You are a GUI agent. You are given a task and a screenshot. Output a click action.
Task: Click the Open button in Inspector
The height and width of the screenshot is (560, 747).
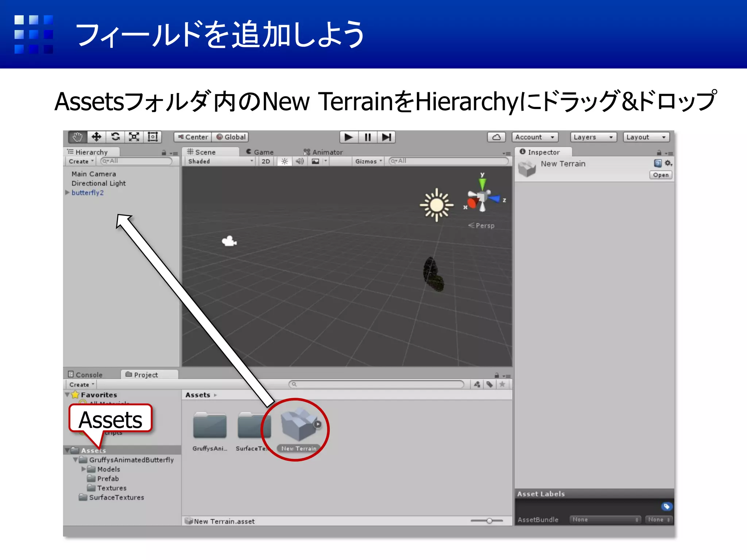pos(661,175)
